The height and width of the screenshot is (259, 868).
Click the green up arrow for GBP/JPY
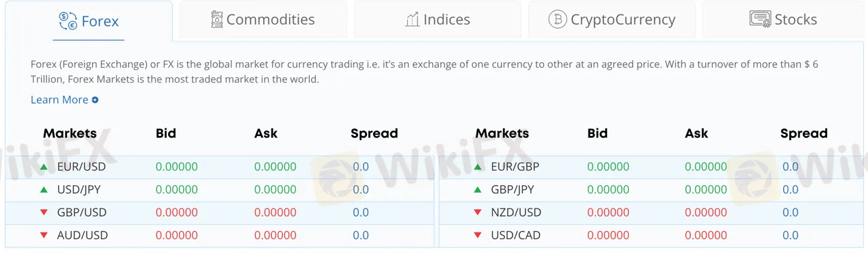[x=478, y=189]
